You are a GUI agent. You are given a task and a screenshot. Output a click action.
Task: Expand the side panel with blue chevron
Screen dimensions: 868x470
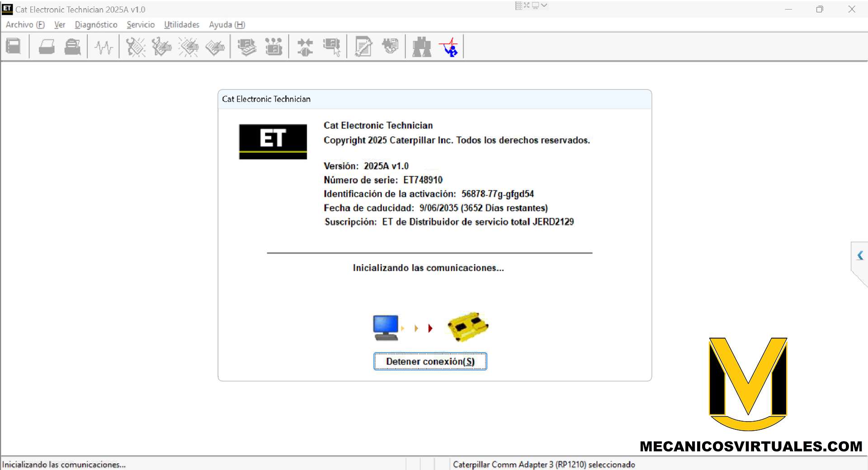point(860,256)
